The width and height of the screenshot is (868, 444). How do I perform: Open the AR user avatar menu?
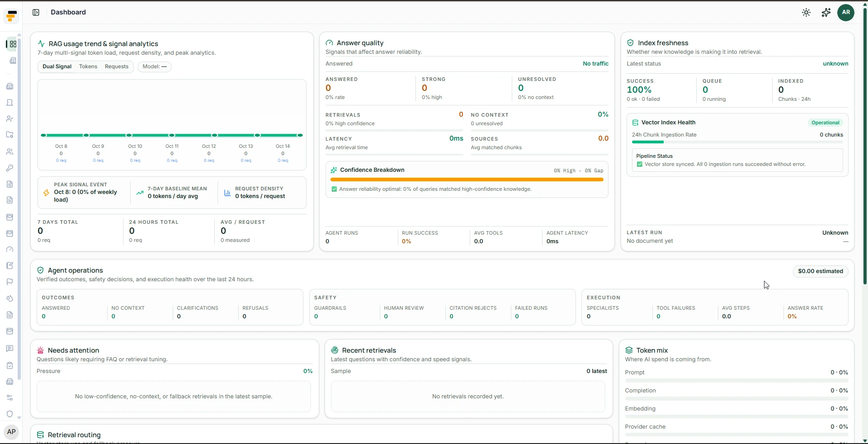(846, 13)
